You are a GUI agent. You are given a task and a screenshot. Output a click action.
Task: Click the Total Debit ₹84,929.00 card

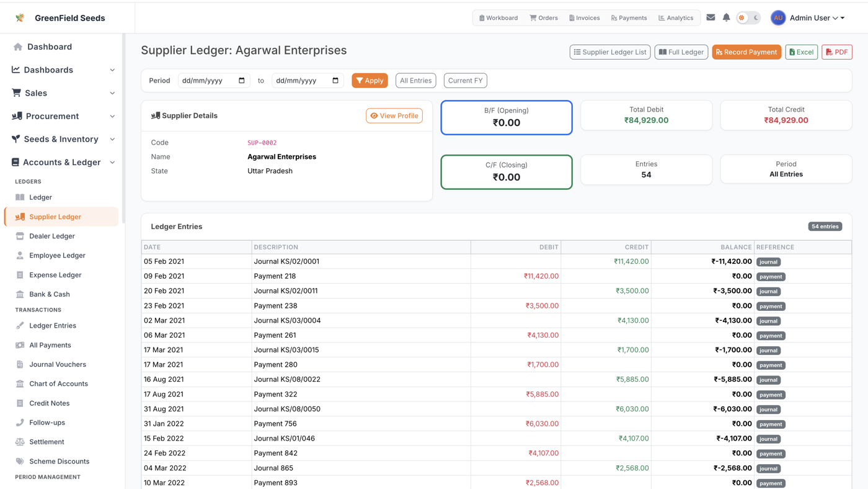646,115
